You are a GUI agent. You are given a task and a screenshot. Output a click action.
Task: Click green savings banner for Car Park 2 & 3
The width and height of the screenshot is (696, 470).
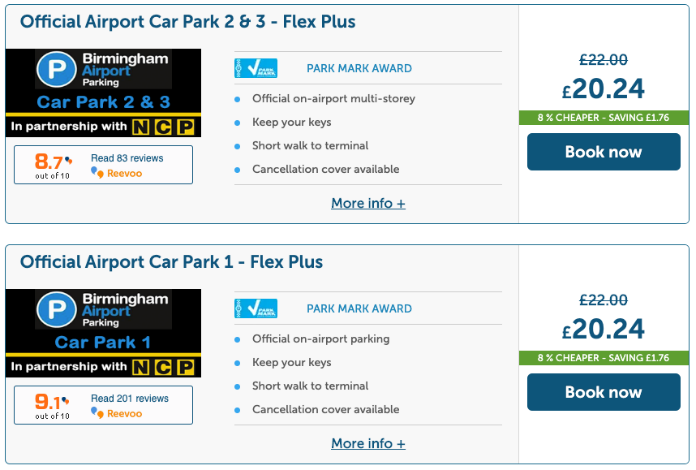pos(603,118)
